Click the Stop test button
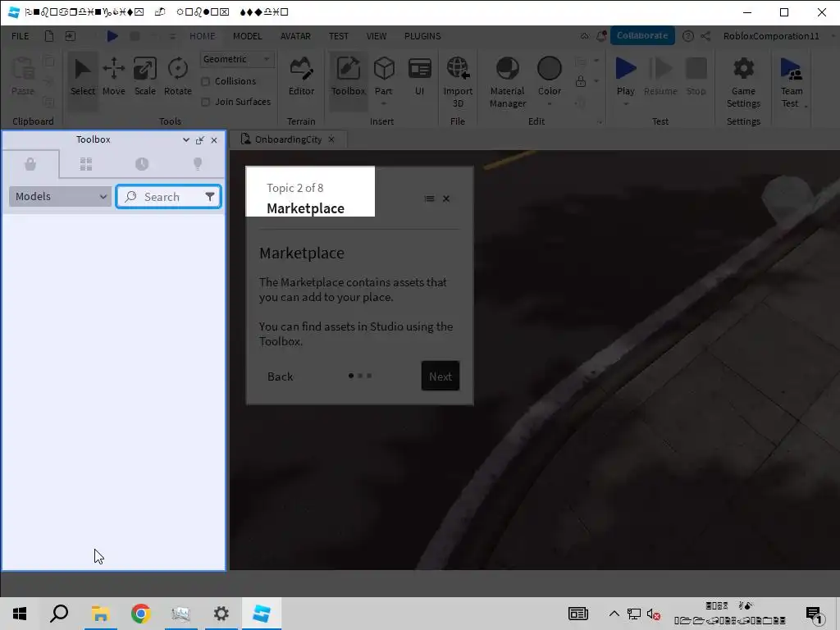This screenshot has height=630, width=840. pos(696,78)
